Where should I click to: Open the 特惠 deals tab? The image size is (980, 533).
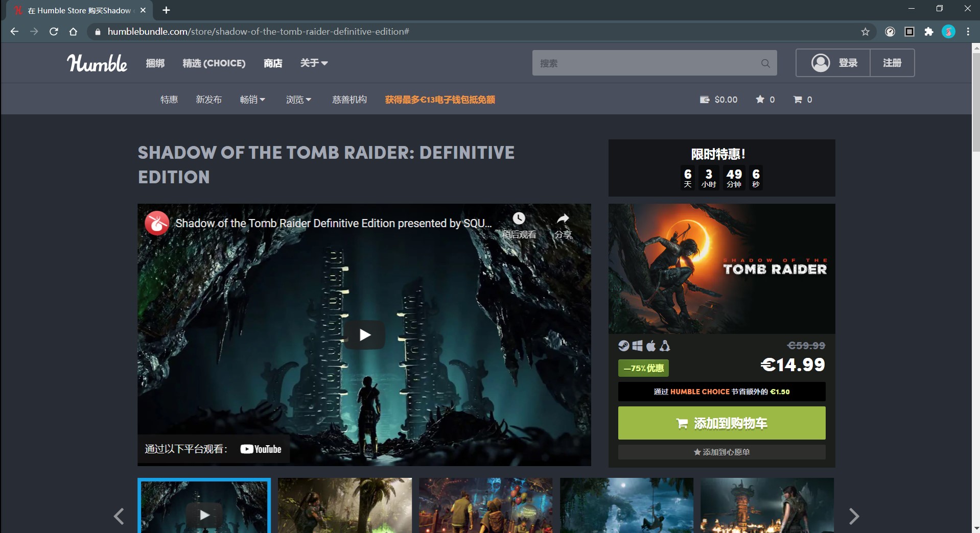pos(169,100)
